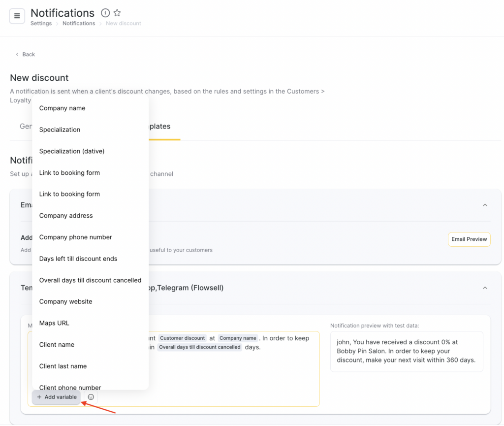Click the Customer discount variable chip
This screenshot has height=426, width=504.
coord(182,338)
